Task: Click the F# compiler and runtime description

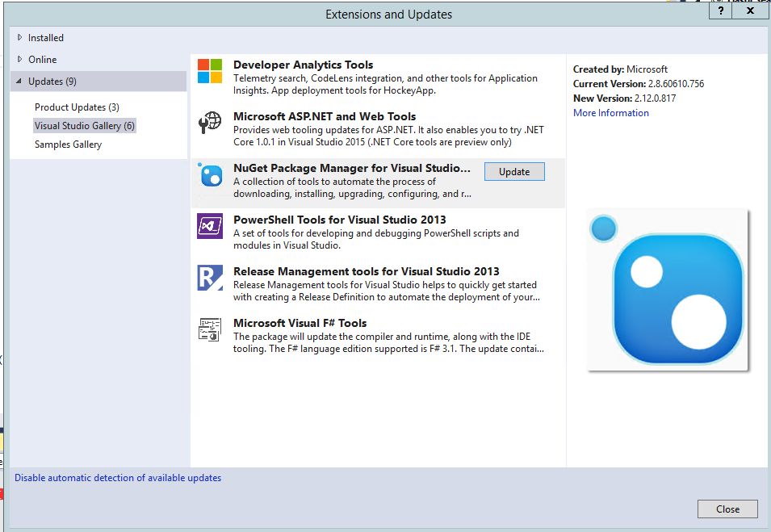Action: [x=388, y=343]
